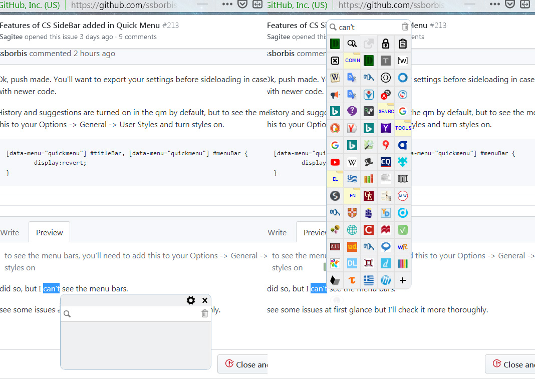This screenshot has height=392, width=535.
Task: Search with the red Yandex Y icon
Action: [x=352, y=128]
